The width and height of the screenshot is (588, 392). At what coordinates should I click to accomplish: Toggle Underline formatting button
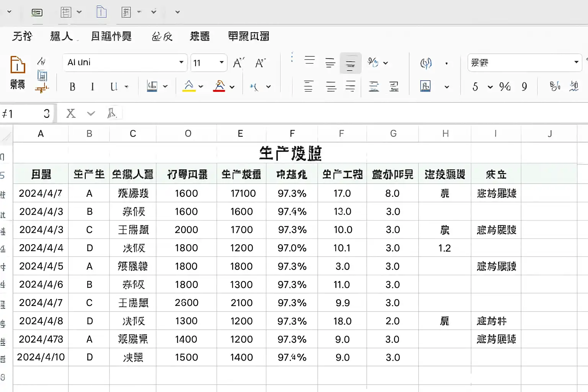(114, 87)
